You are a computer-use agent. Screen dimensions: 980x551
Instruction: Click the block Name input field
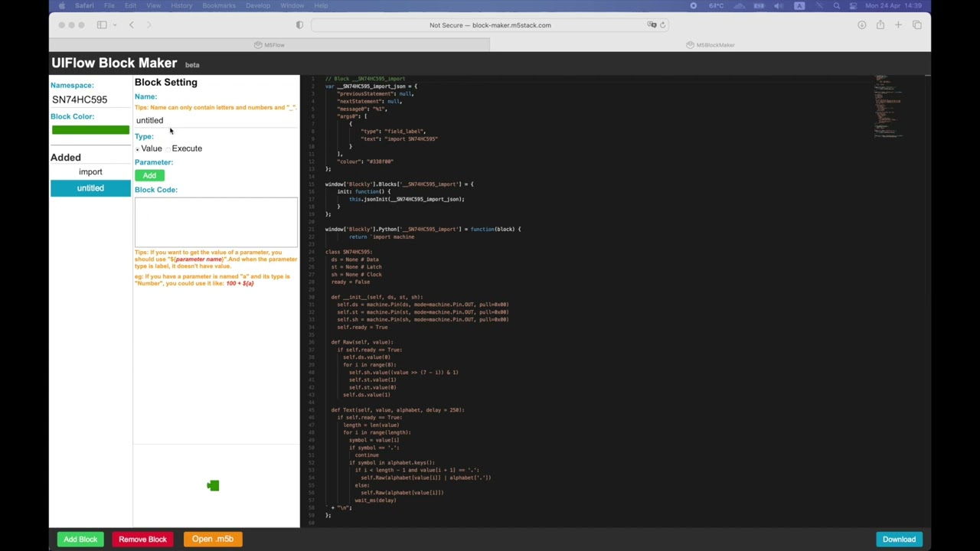pos(216,120)
